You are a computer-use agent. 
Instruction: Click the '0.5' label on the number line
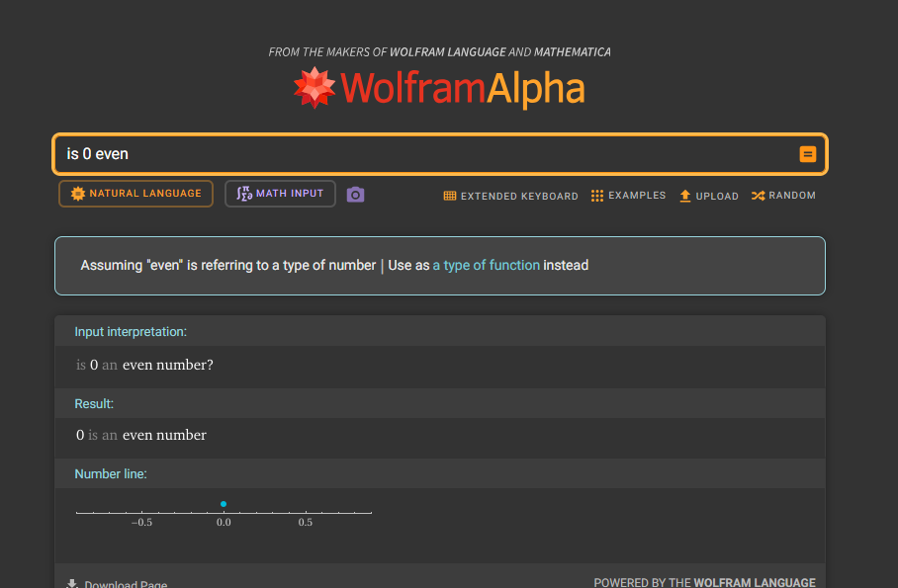click(x=306, y=522)
